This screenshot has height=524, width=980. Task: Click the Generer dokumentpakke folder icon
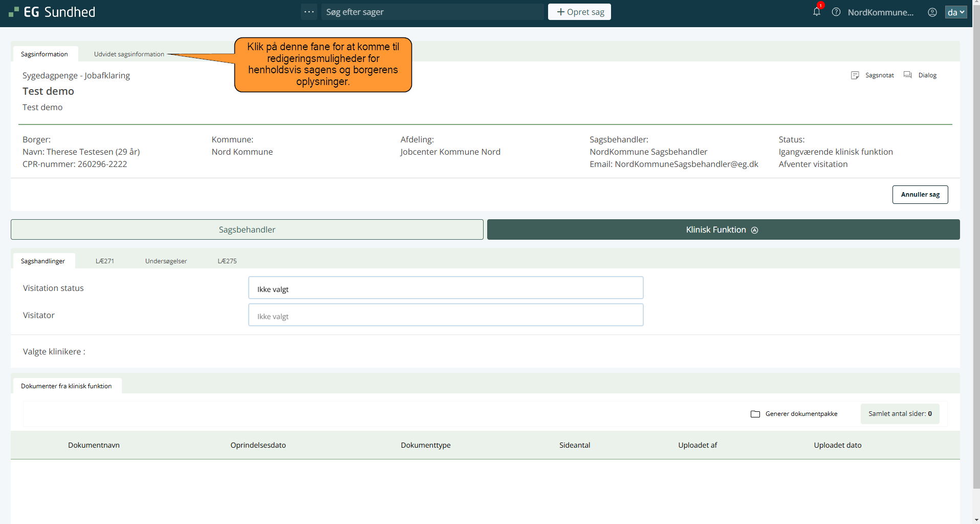(755, 414)
